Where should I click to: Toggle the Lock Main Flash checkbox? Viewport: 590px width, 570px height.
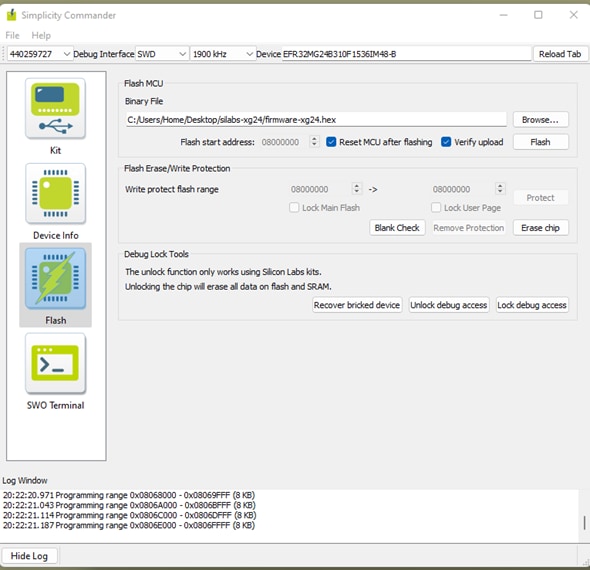294,208
